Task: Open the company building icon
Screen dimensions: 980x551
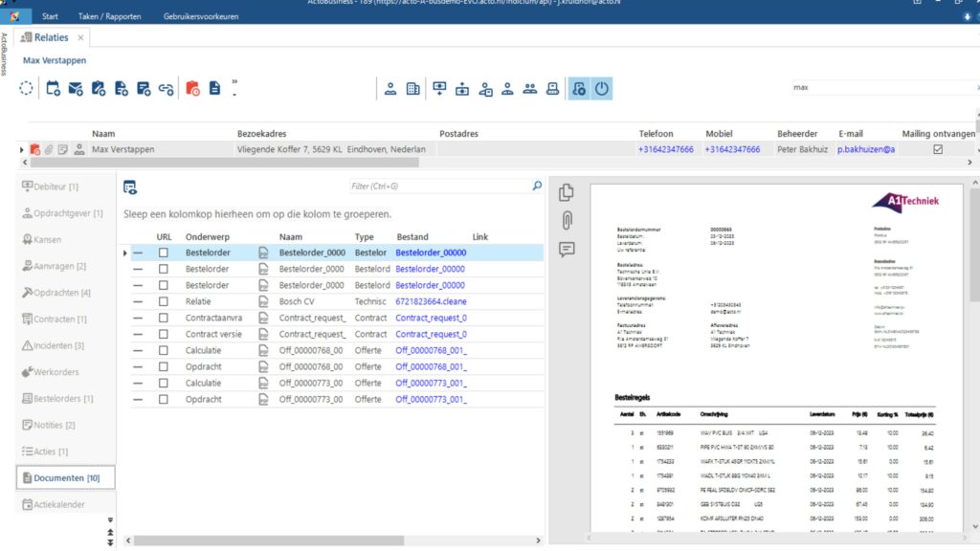Action: point(413,89)
